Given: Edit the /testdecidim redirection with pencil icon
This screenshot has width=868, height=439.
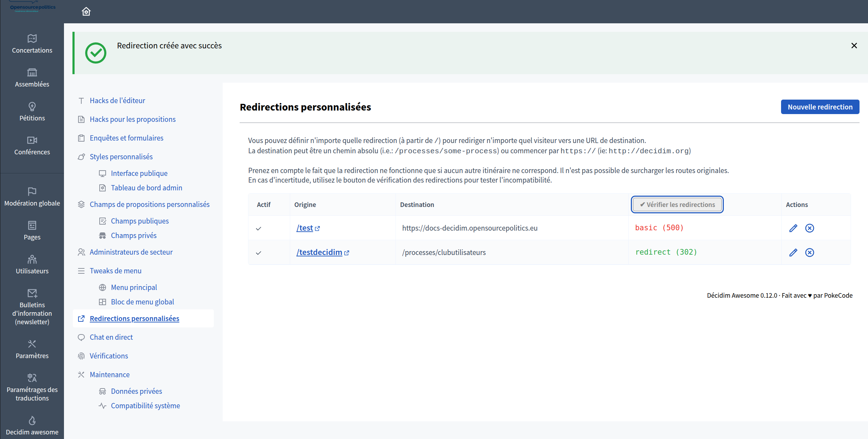Looking at the screenshot, I should point(793,253).
